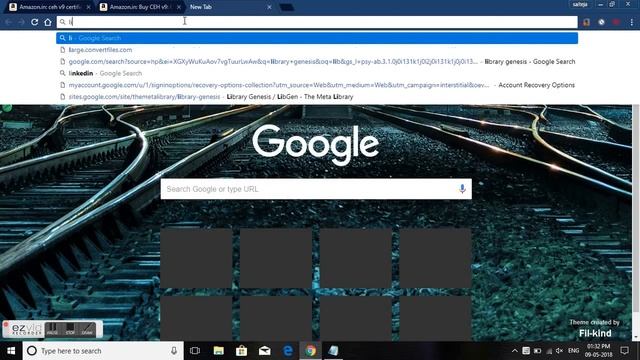Choose the 'Account Recovery Options' suggestion
The image size is (640, 360).
point(317,85)
